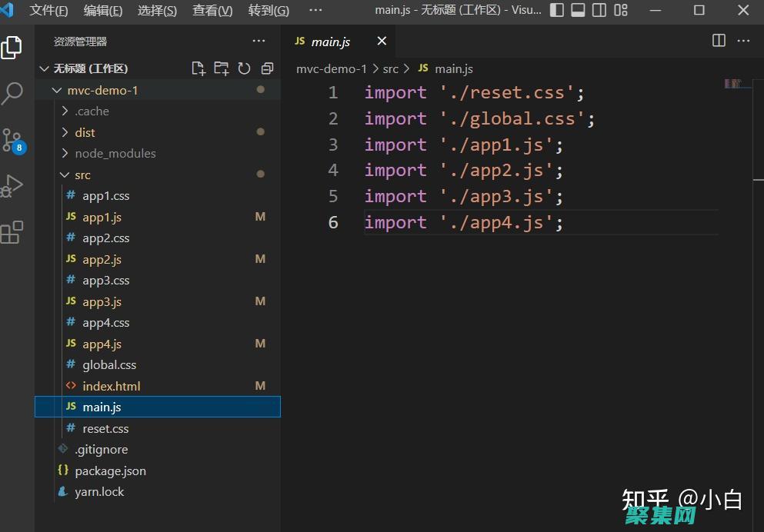764x532 pixels.
Task: Click the New File icon in explorer
Action: pos(199,68)
